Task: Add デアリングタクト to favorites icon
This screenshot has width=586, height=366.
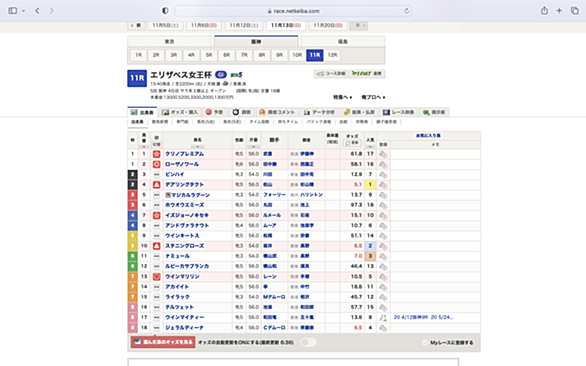Action: [383, 185]
